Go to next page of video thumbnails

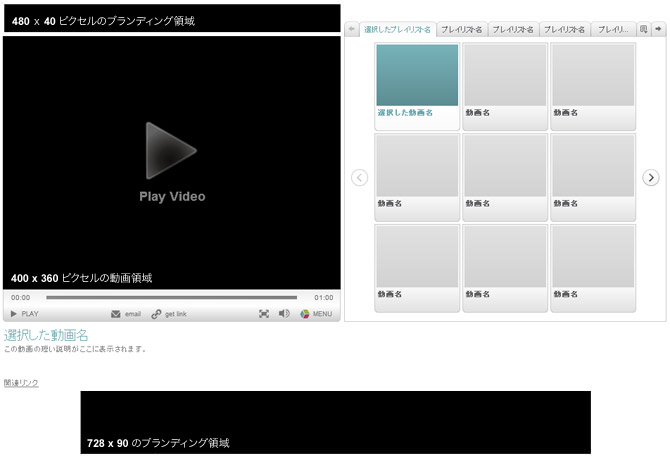tap(651, 177)
